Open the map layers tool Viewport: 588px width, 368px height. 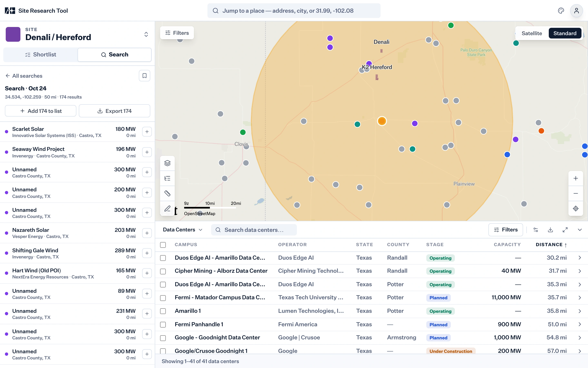(167, 163)
